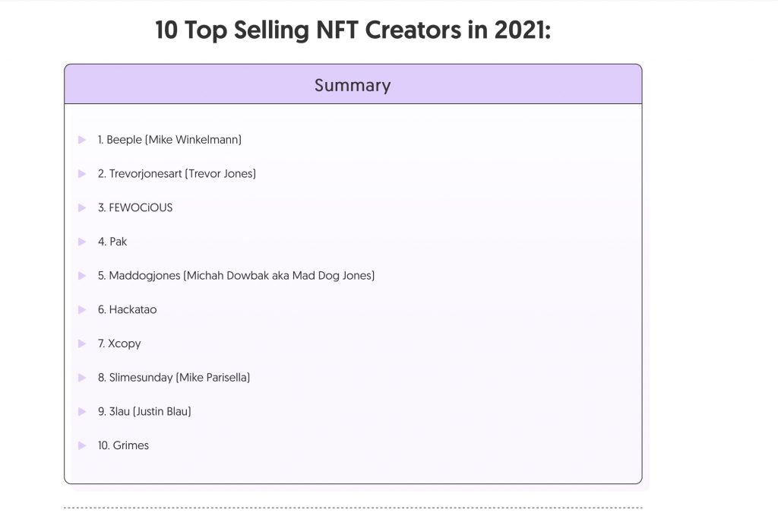This screenshot has height=532, width=778.
Task: Jump to Trevorjonesart (Trevor Jones) section
Action: [x=176, y=174]
